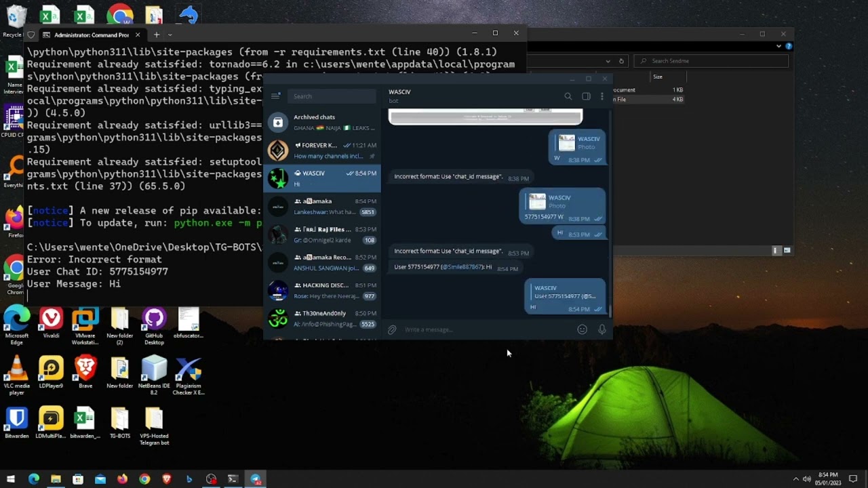Open Telegram hamburger menu

click(x=275, y=96)
